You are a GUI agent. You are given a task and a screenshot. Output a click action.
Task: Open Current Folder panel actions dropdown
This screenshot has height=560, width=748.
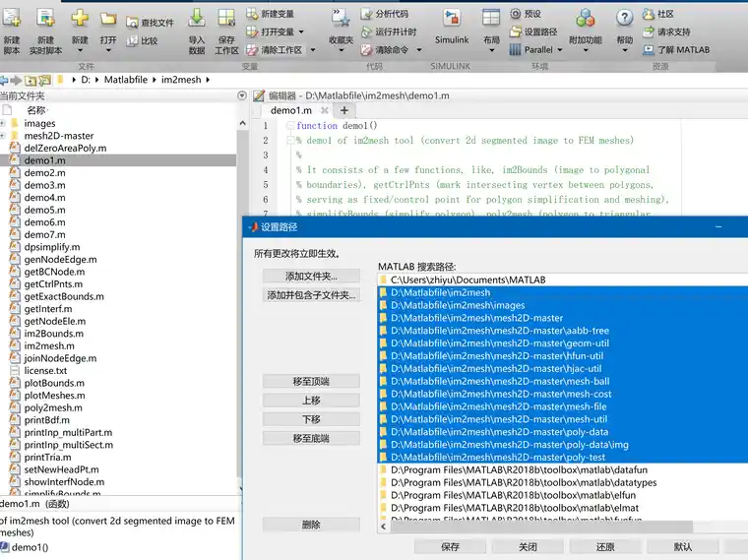point(242,95)
